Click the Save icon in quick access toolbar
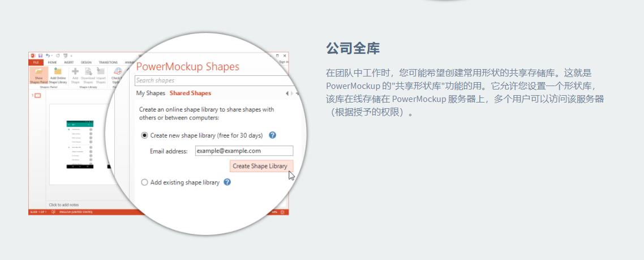644x260 pixels. (41, 56)
